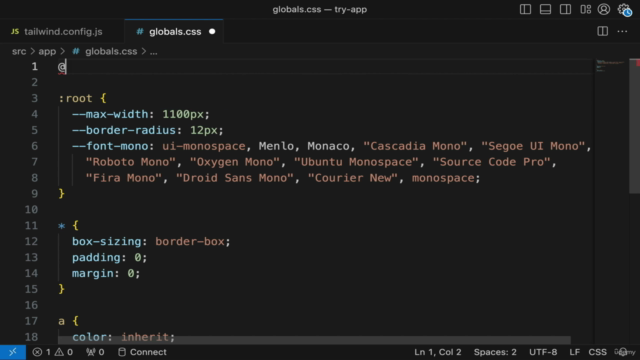Select the globals.css tab

(x=175, y=31)
